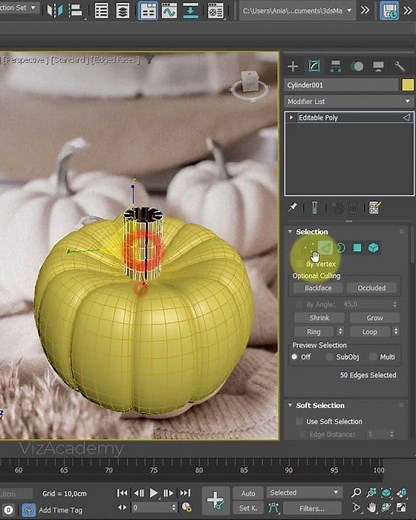Select Editable Poly in the modifier stack

pos(318,118)
